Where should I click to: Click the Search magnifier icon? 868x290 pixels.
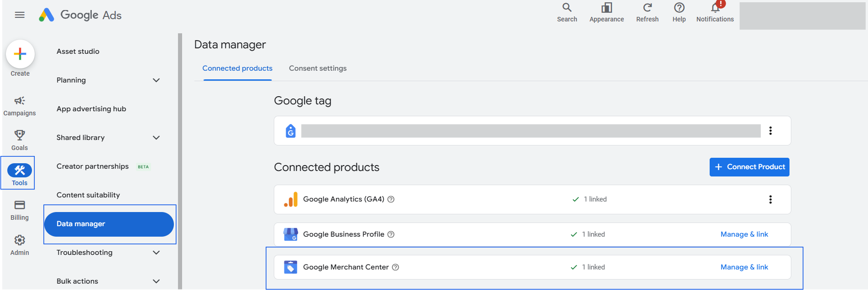point(567,8)
